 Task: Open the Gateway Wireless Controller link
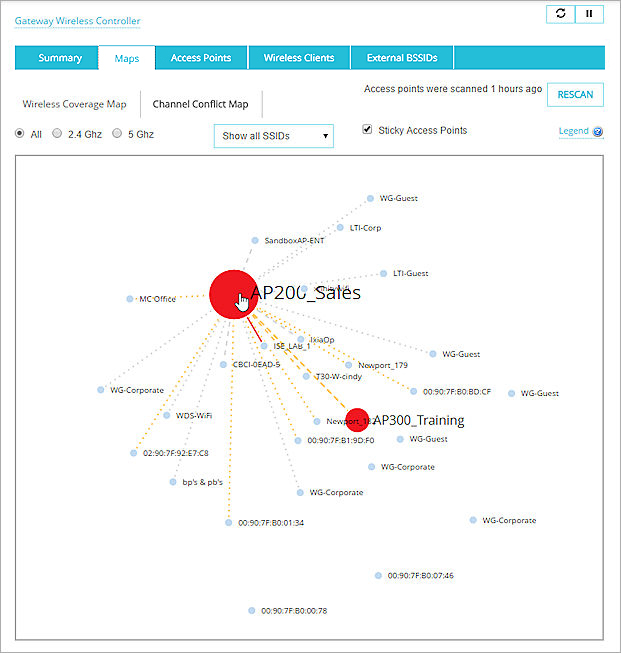click(77, 21)
